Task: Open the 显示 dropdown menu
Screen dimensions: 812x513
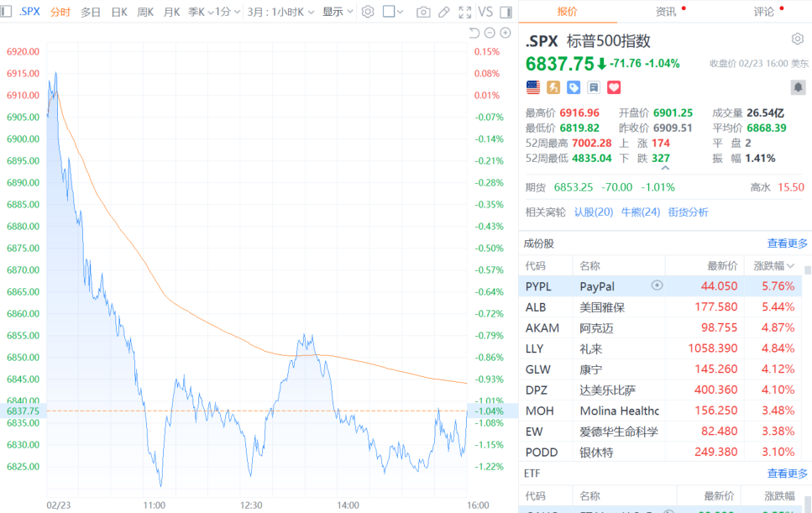Action: [337, 12]
